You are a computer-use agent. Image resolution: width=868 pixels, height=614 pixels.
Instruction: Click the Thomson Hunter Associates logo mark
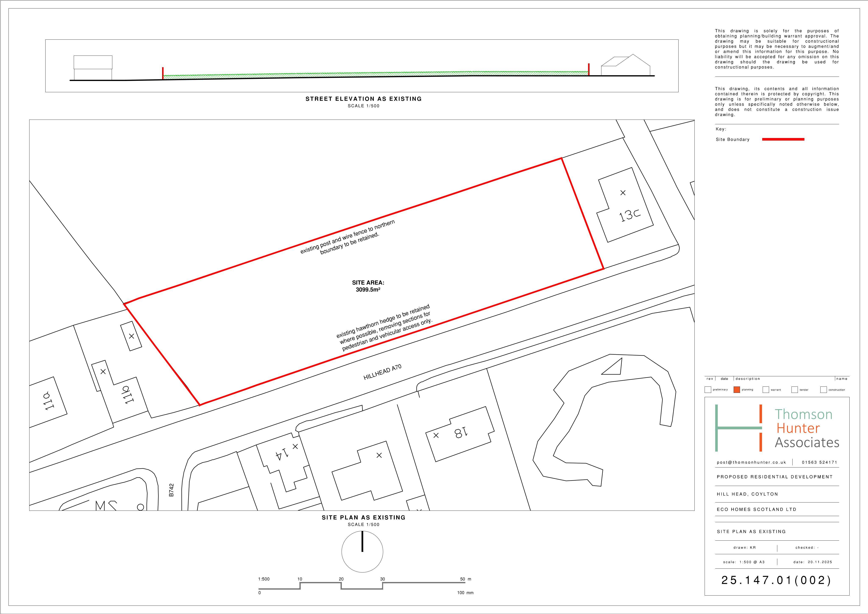[739, 428]
